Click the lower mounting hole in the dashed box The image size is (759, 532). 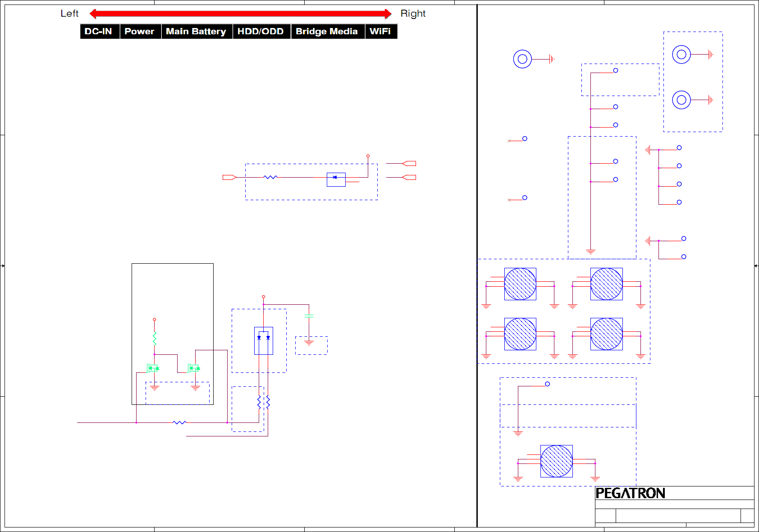click(x=681, y=100)
